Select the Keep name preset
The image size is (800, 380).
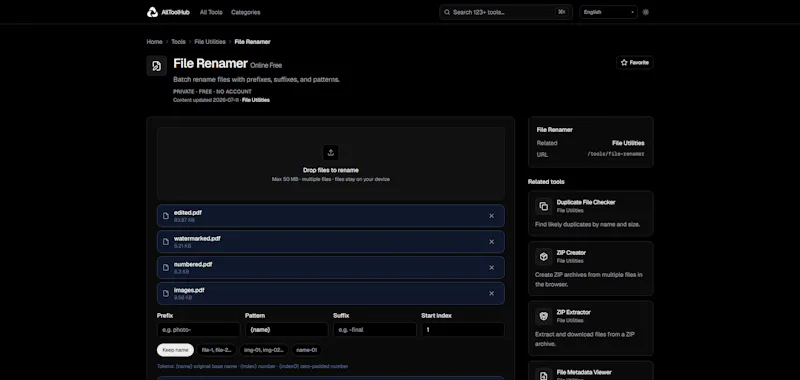(176, 350)
